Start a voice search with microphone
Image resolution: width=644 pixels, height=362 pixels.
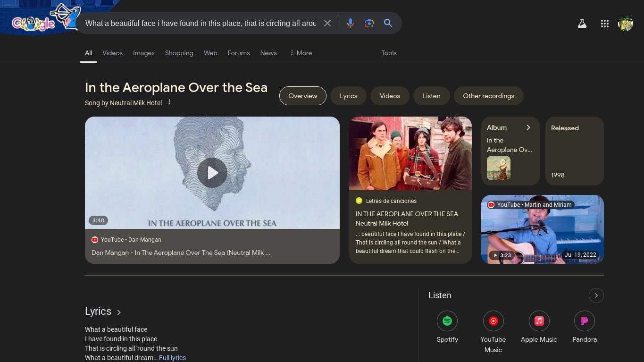coord(350,23)
